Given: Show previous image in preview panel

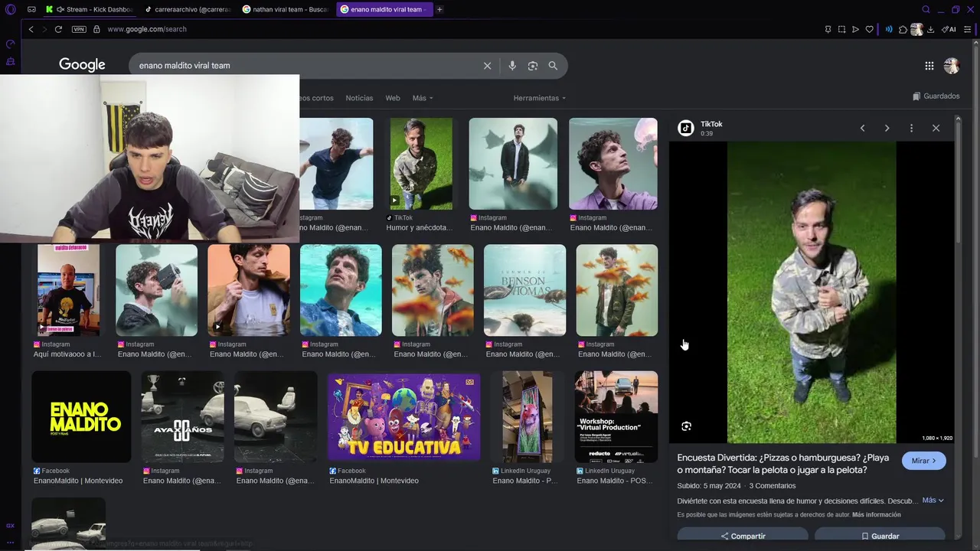Looking at the screenshot, I should 862,129.
